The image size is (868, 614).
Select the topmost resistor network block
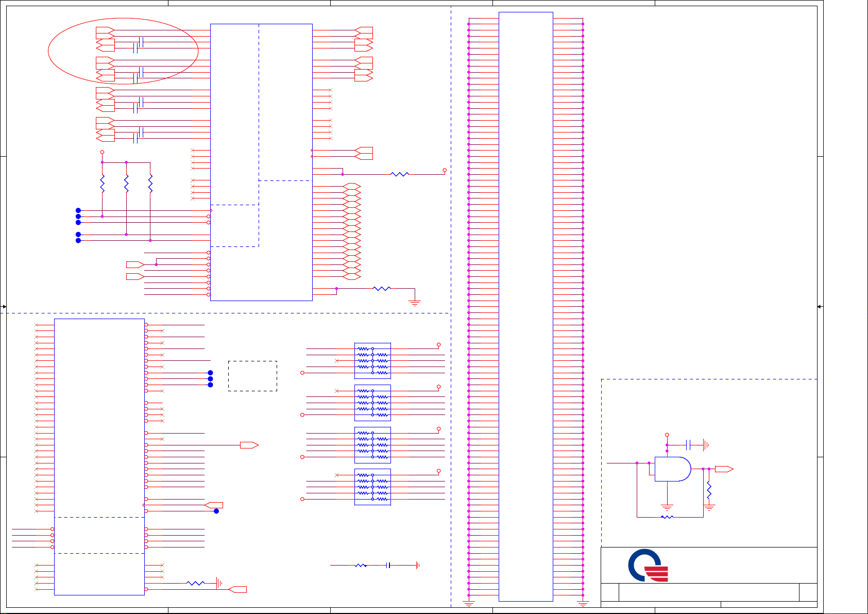372,360
